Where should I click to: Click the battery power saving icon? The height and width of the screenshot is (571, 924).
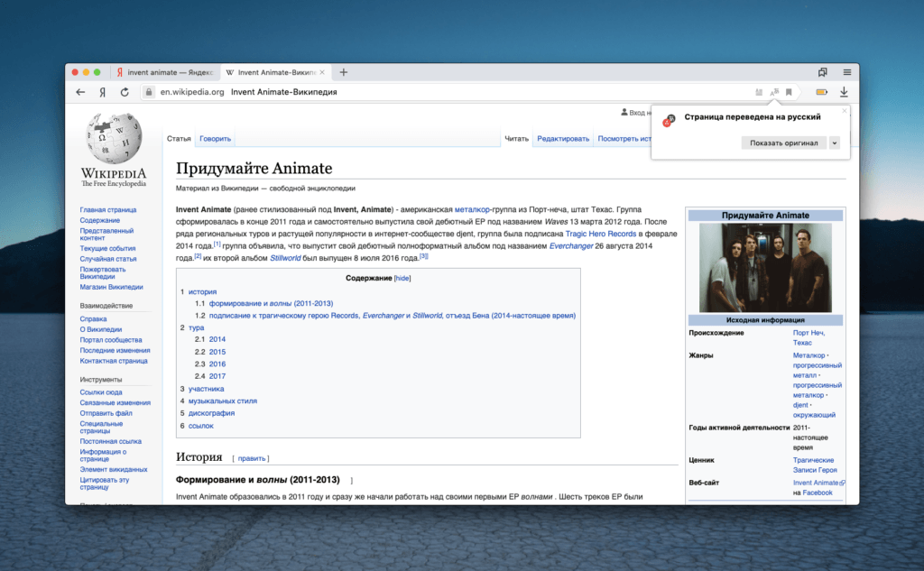tap(821, 92)
